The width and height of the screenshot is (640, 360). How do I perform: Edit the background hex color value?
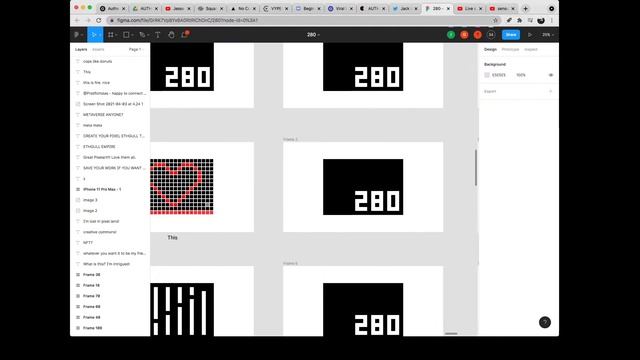click(499, 75)
